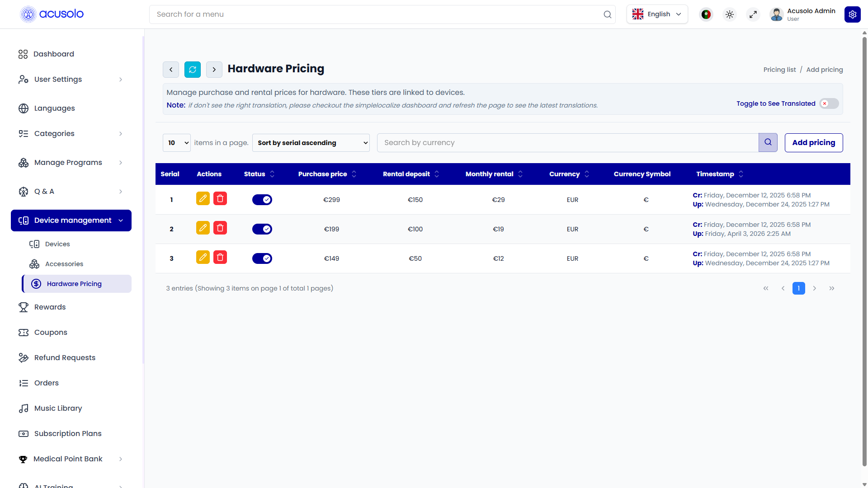This screenshot has width=868, height=488.
Task: Open Accessories submenu item
Action: pyautogui.click(x=76, y=264)
